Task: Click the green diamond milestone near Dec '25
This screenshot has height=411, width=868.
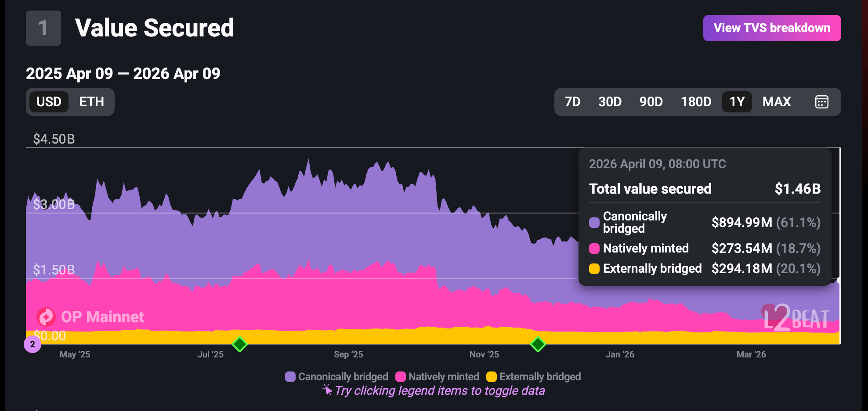Action: click(x=538, y=344)
